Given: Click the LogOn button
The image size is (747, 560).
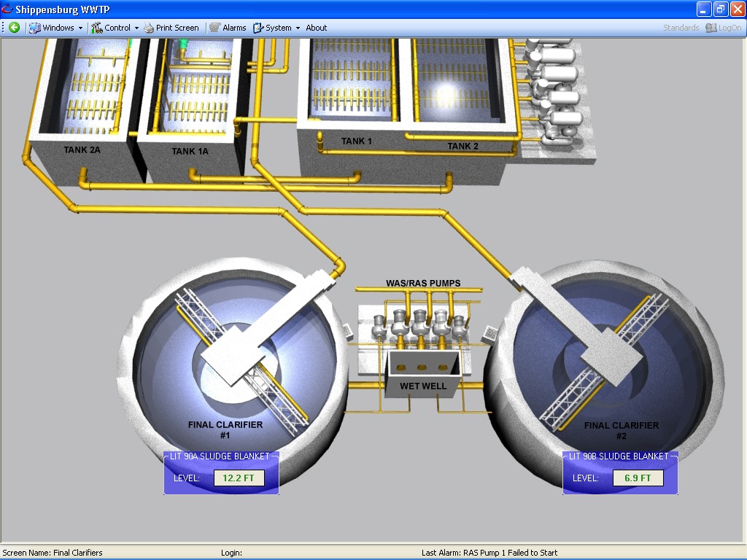Looking at the screenshot, I should pyautogui.click(x=723, y=28).
